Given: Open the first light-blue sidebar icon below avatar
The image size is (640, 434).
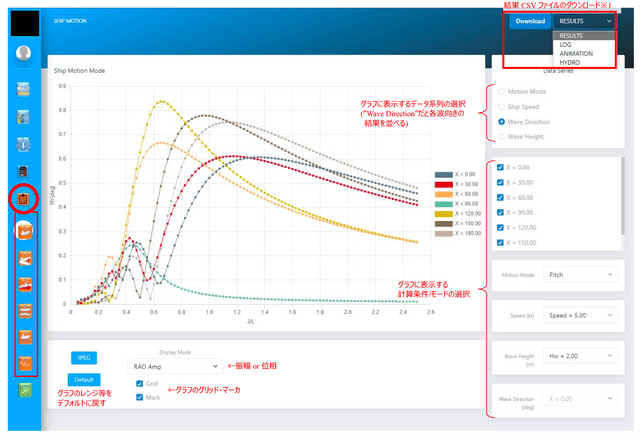Looking at the screenshot, I should pyautogui.click(x=23, y=89).
